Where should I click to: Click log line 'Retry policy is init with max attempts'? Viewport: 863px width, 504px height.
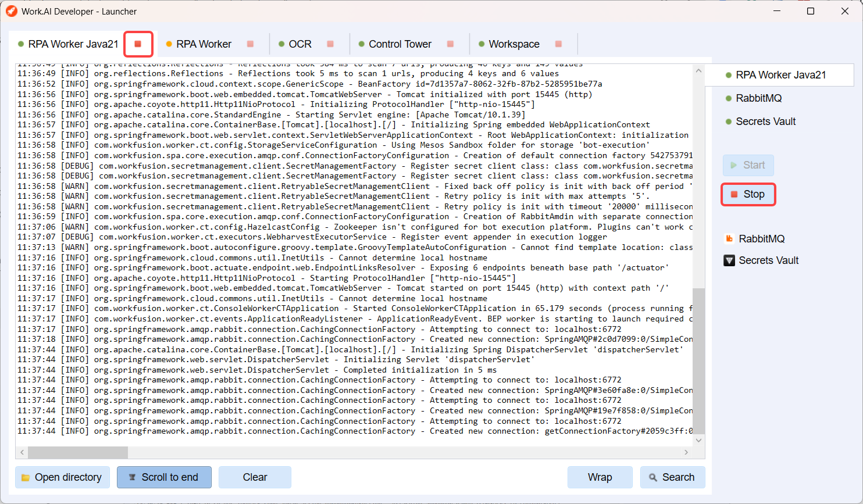tap(333, 196)
